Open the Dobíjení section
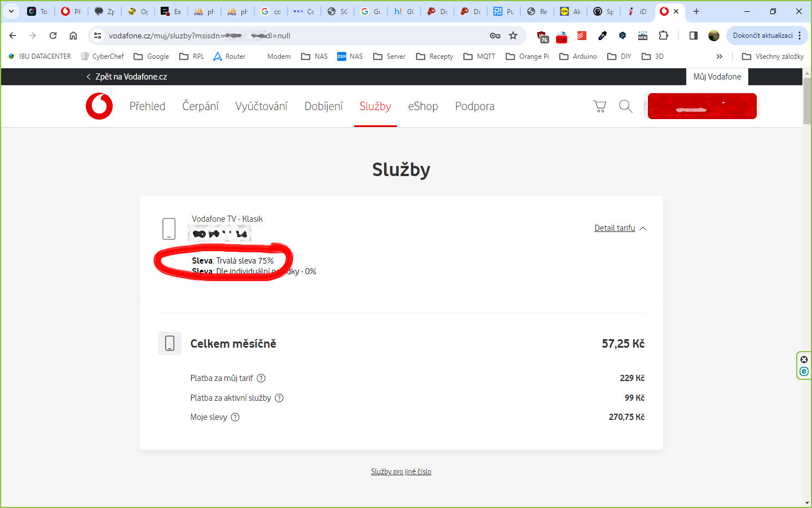The height and width of the screenshot is (508, 812). tap(324, 106)
